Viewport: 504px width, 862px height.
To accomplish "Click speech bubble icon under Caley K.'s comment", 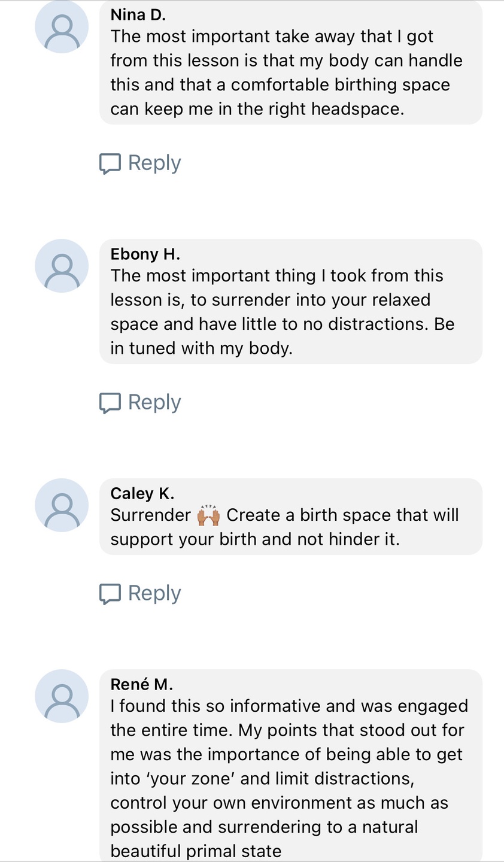I will click(110, 594).
